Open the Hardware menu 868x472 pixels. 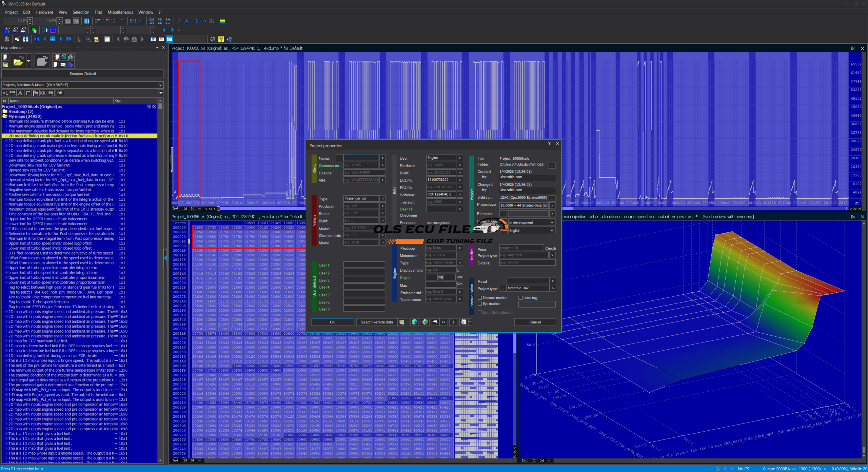[44, 12]
